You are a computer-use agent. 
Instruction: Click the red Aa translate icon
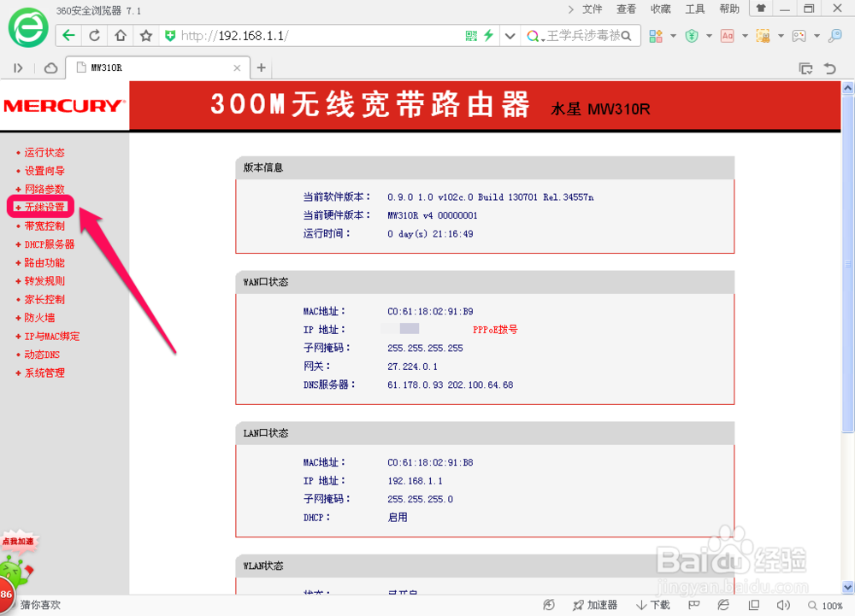[728, 36]
